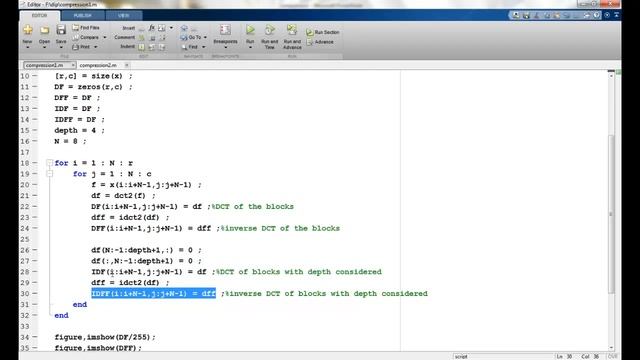Image resolution: width=640 pixels, height=360 pixels.
Task: Open the Print dropdown arrow
Action: [x=96, y=47]
